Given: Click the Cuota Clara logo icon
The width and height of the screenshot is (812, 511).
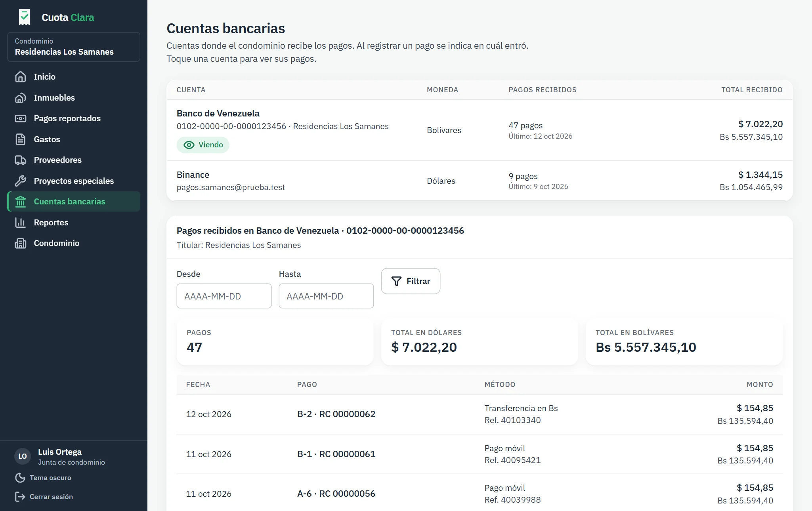Looking at the screenshot, I should point(24,17).
